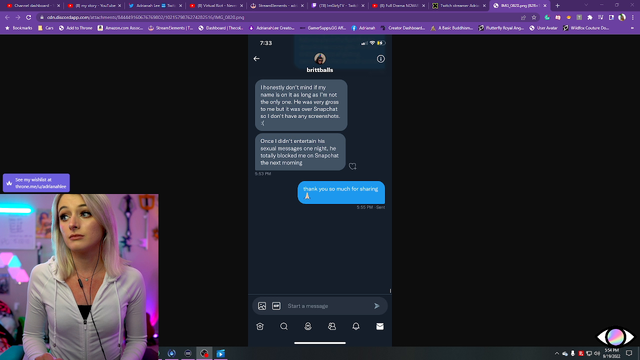Open the Flutterfly Royal Ang bookmark
The height and width of the screenshot is (360, 640).
click(x=501, y=28)
